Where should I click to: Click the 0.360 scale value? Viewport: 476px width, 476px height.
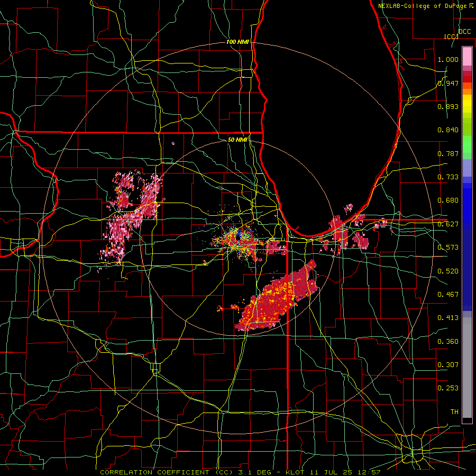(448, 342)
